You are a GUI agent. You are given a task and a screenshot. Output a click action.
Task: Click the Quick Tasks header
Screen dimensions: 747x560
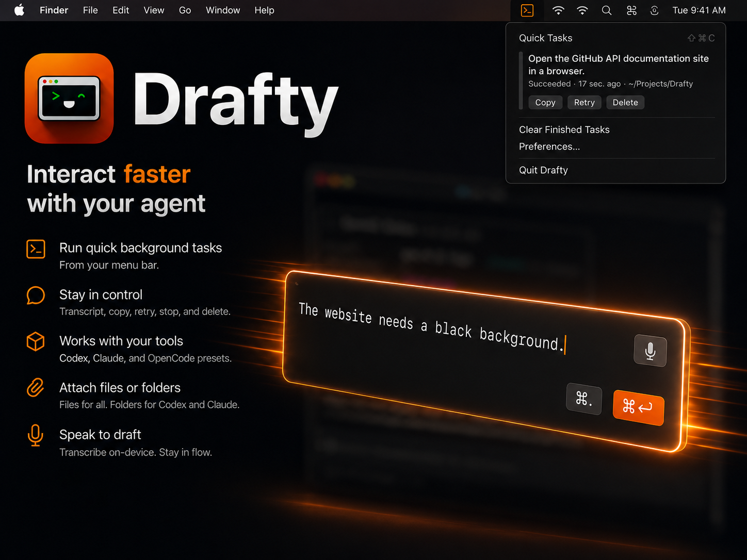546,38
